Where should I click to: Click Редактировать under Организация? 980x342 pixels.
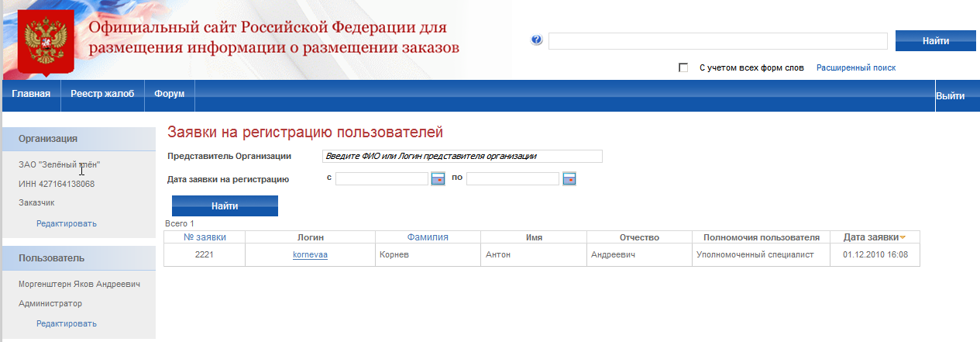[x=67, y=224]
